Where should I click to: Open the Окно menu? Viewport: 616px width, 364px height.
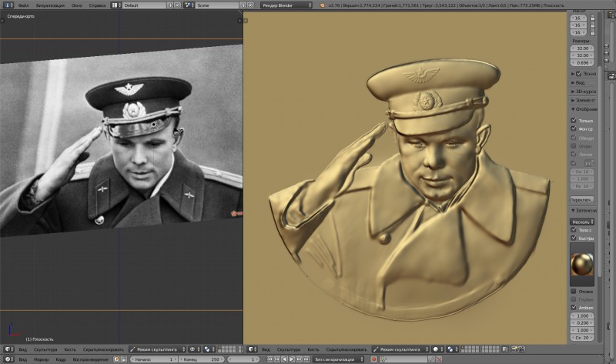[76, 5]
